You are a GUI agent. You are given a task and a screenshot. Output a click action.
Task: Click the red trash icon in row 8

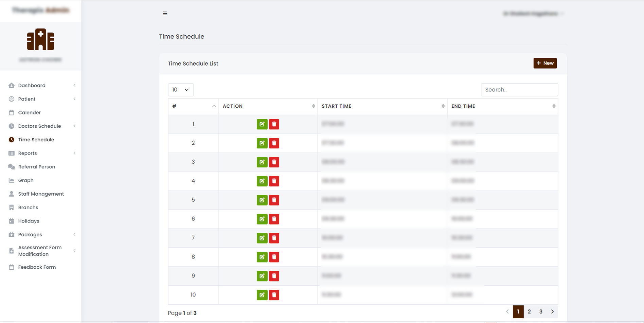[x=274, y=257]
